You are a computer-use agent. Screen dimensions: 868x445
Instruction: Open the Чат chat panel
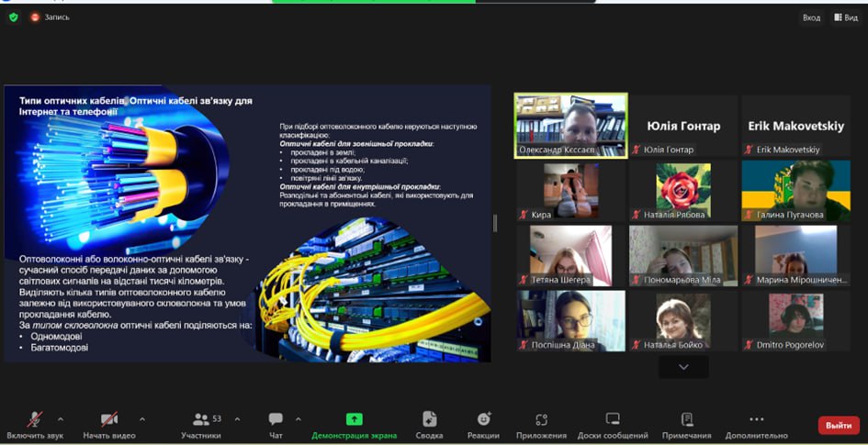[x=276, y=419]
